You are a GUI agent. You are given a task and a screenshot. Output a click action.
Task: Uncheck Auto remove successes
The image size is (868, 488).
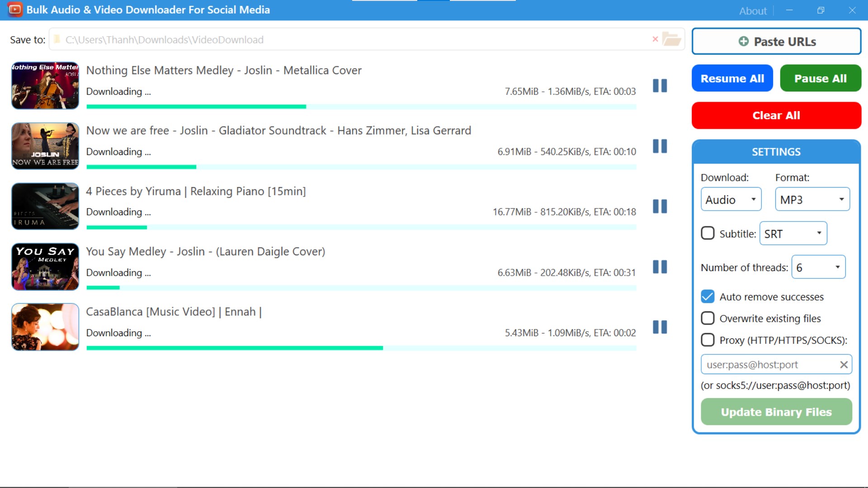(708, 296)
